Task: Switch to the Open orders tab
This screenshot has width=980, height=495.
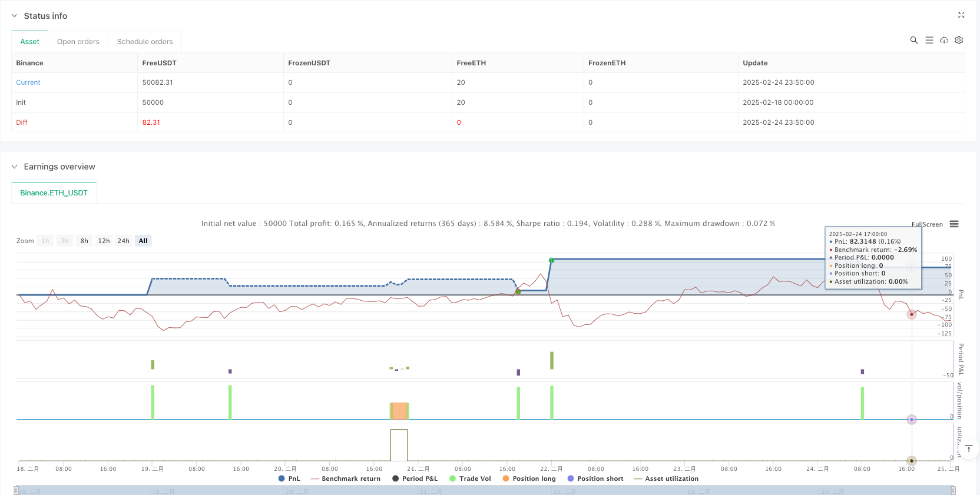Action: 78,42
